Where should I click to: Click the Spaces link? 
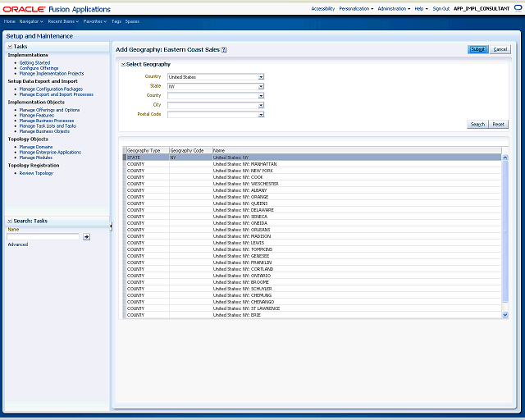tap(132, 21)
